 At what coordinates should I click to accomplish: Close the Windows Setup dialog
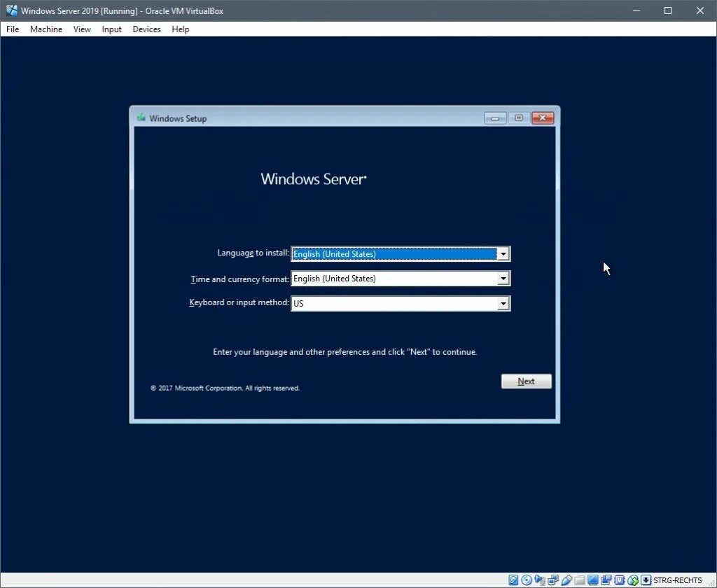(x=543, y=118)
